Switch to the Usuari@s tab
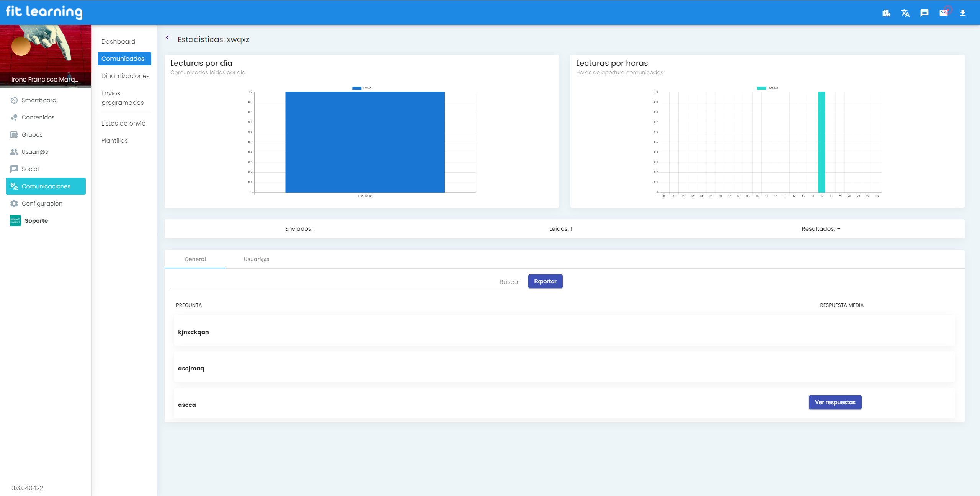This screenshot has height=496, width=980. (x=256, y=259)
